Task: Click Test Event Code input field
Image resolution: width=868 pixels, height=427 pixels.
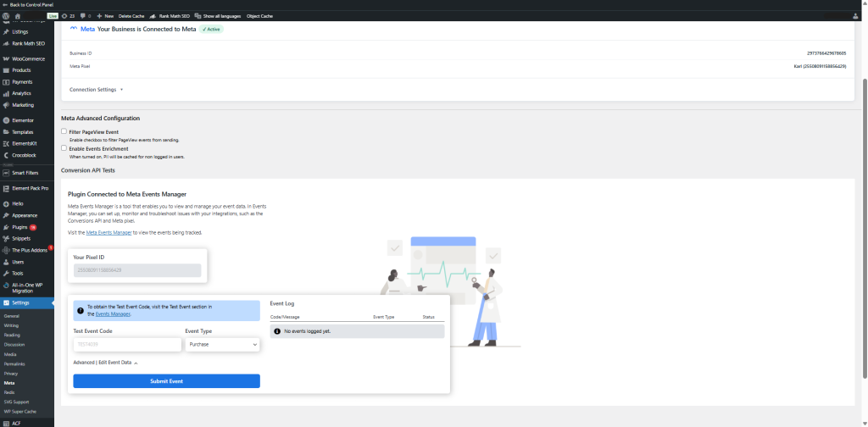Action: click(x=127, y=344)
